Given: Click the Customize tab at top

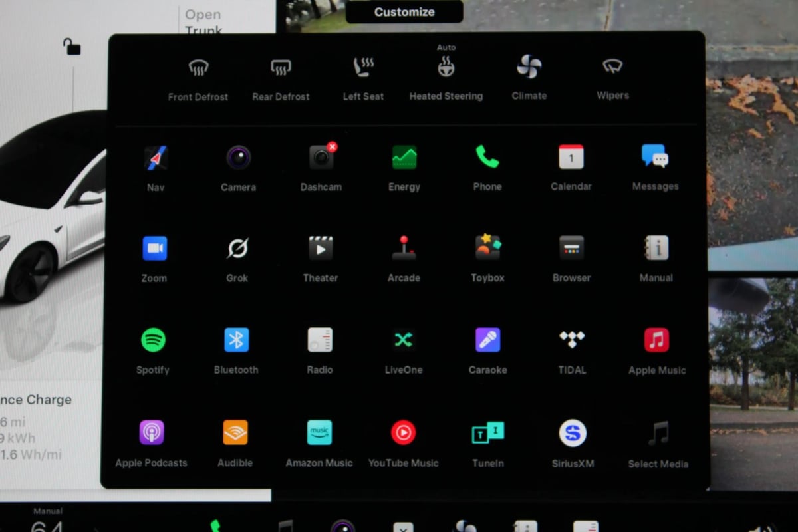Looking at the screenshot, I should 404,12.
